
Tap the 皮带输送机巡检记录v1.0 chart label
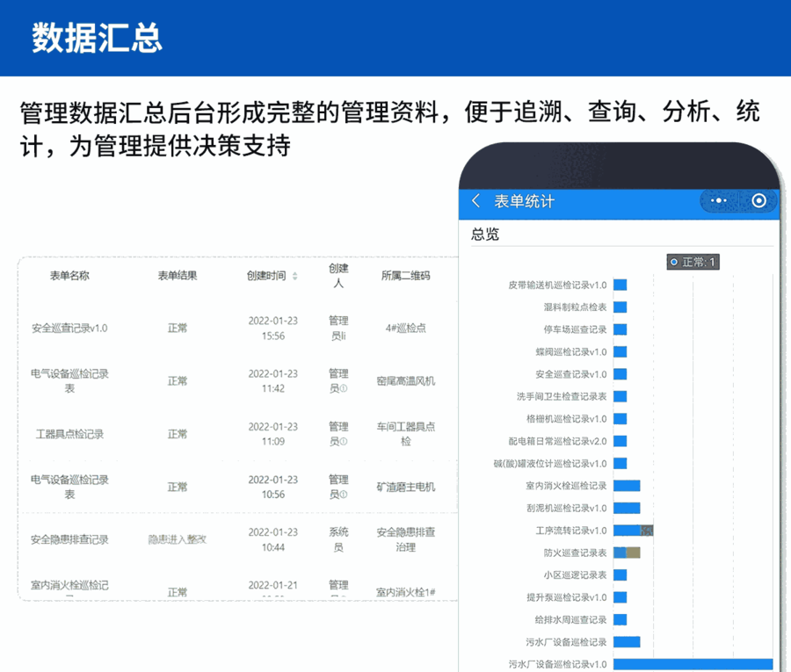click(557, 285)
